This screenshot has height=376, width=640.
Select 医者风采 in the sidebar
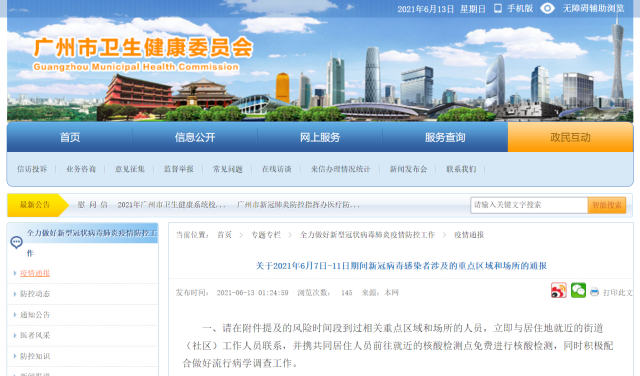(35, 335)
